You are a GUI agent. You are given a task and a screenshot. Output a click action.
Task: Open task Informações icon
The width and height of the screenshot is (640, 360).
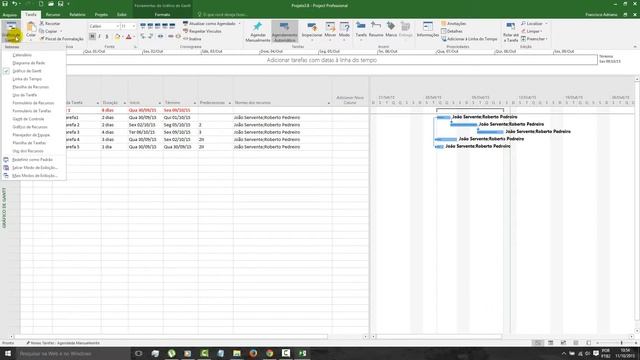(428, 27)
